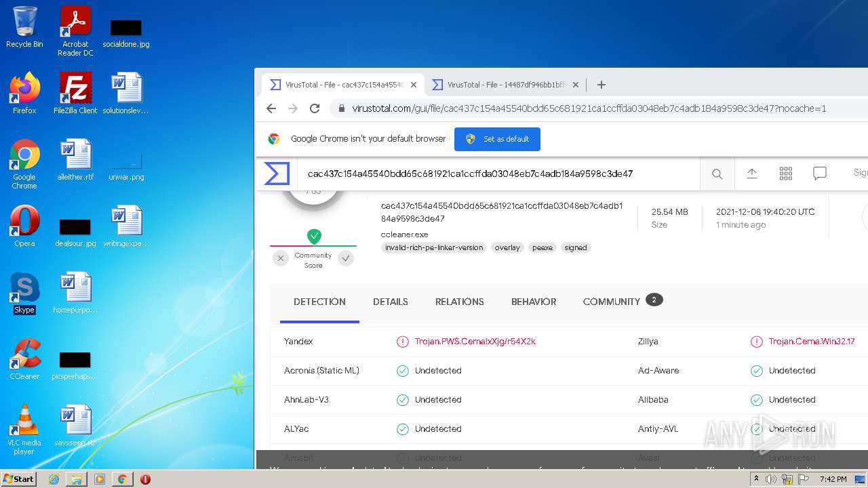Screen dimensions: 868x488
Task: Click the 25.54 MB size value
Action: pos(669,212)
